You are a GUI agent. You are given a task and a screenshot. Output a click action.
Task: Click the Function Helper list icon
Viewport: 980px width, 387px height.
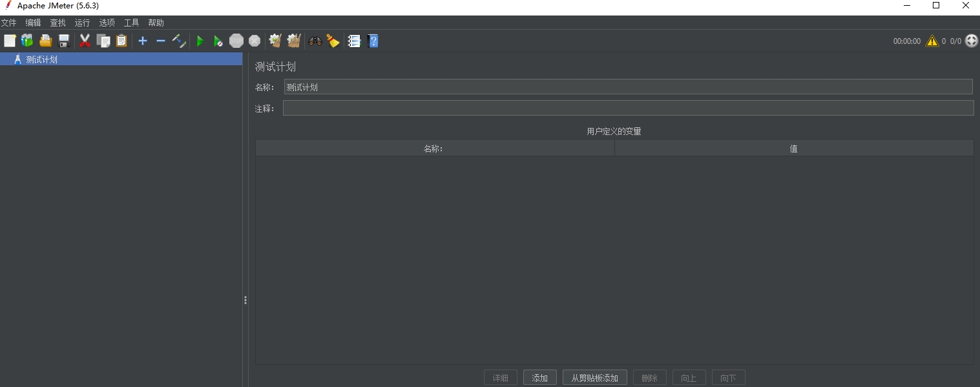354,41
